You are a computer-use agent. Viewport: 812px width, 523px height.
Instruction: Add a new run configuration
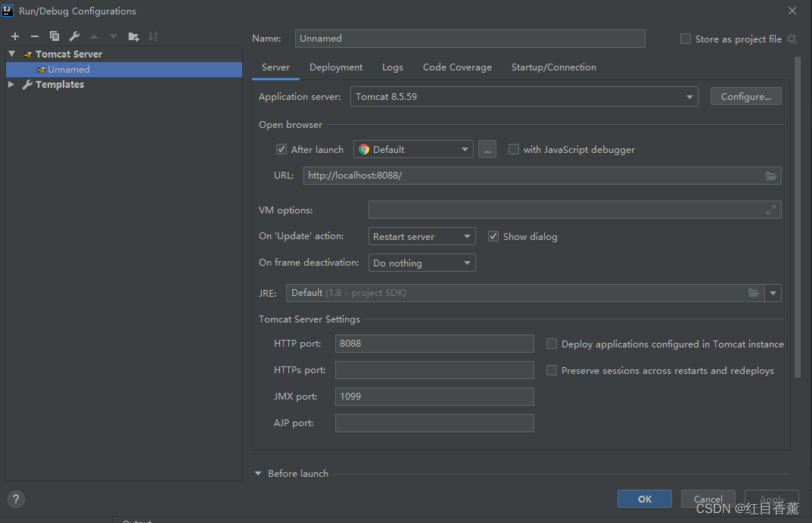click(15, 36)
